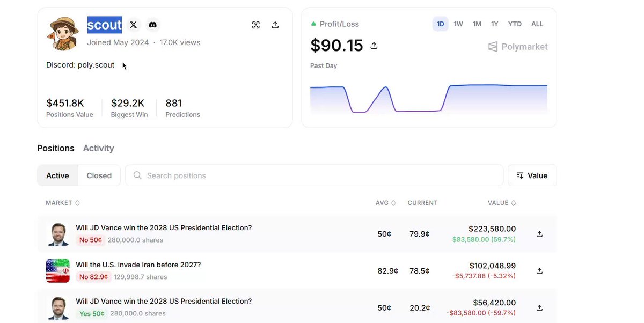
Task: Open the Value sort dropdown
Action: pos(532,175)
